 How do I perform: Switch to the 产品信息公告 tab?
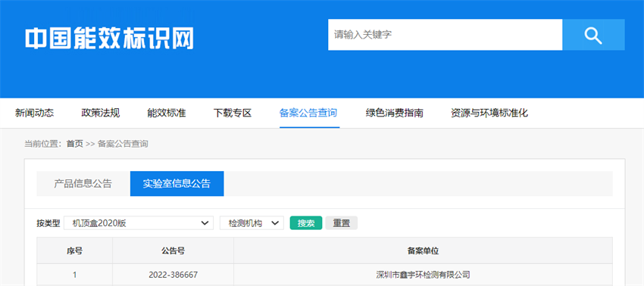(83, 183)
